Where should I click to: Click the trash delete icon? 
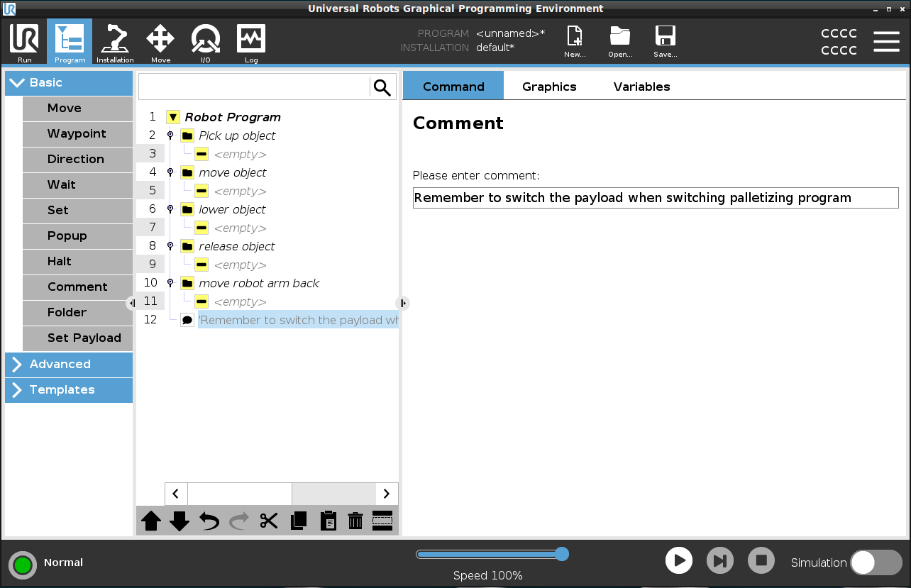coord(355,521)
